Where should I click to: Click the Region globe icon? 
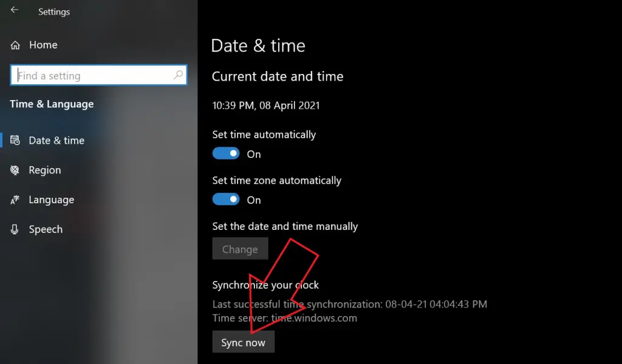pyautogui.click(x=15, y=170)
